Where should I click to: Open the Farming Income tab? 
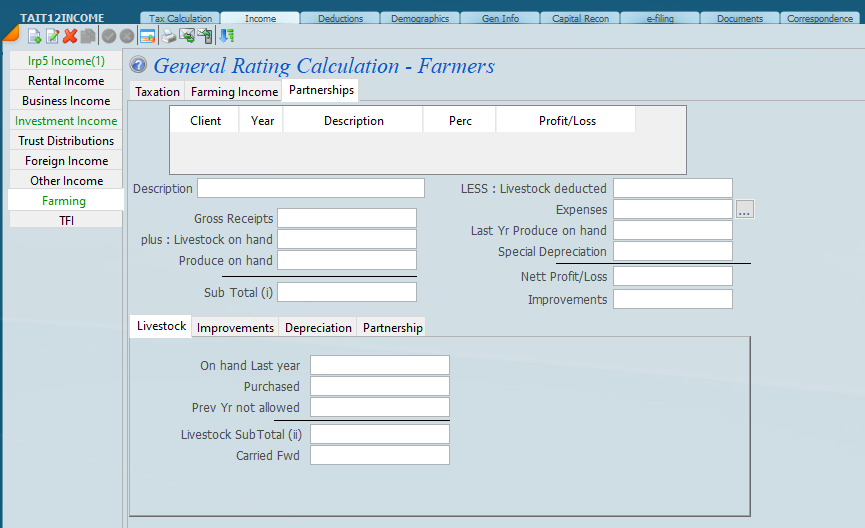click(234, 92)
